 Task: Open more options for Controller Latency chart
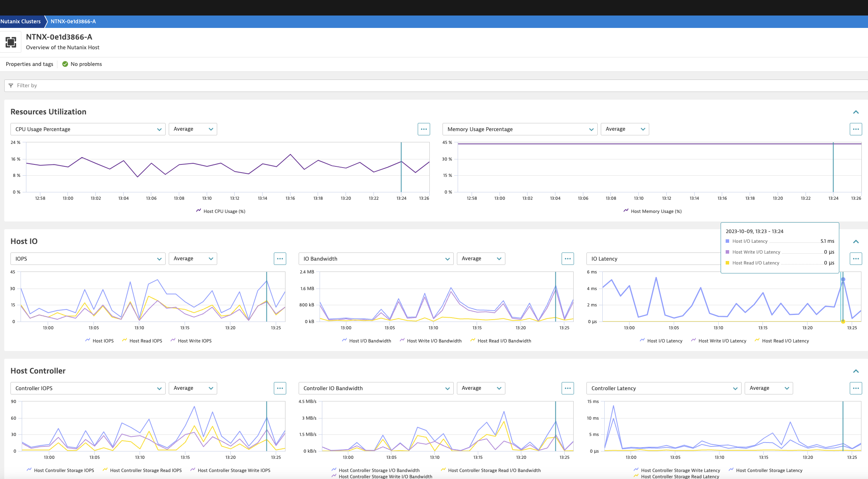pyautogui.click(x=856, y=388)
